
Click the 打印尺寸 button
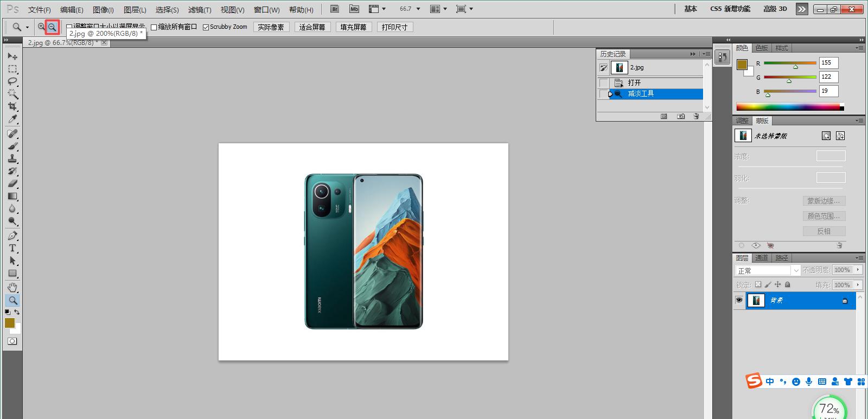(394, 27)
